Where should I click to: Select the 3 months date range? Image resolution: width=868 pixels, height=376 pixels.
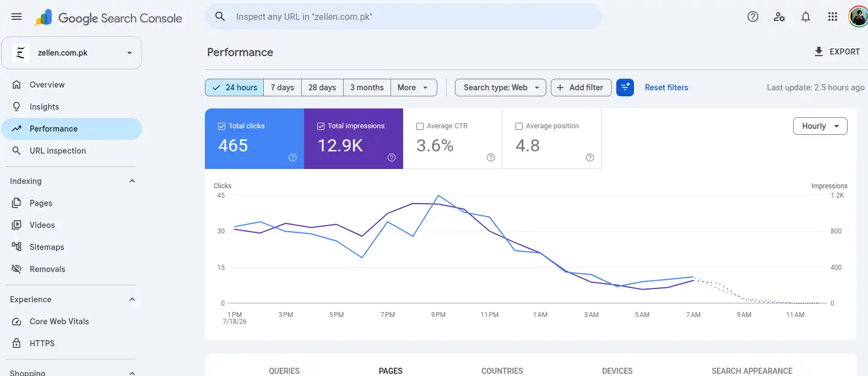(367, 88)
